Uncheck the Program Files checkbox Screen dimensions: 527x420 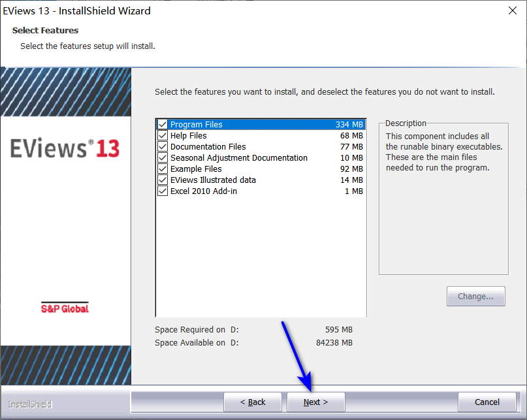pyautogui.click(x=163, y=124)
